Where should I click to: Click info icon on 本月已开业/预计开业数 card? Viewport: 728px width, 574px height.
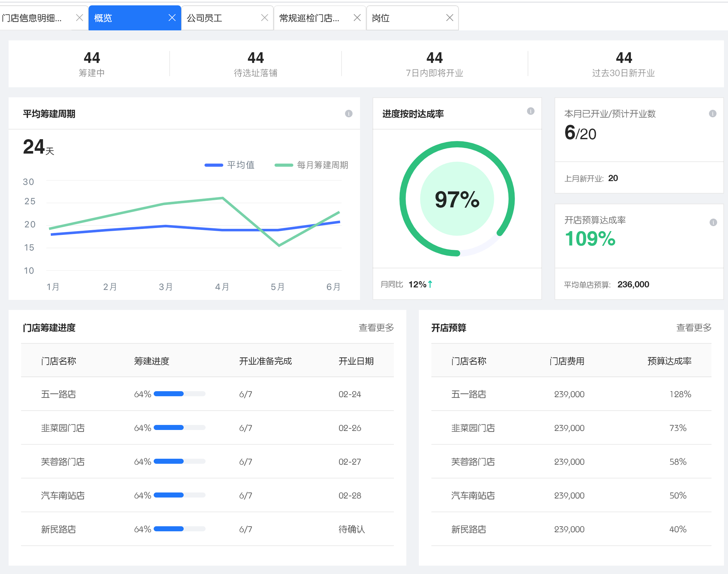tap(712, 113)
